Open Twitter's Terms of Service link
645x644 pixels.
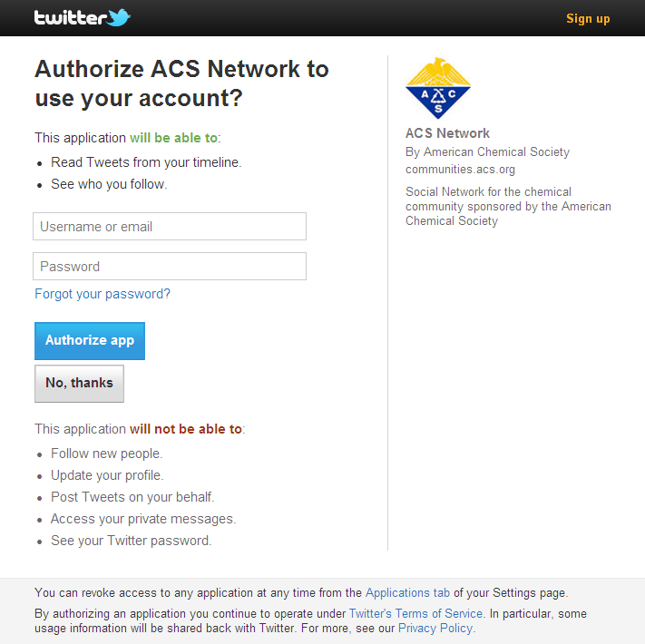pyautogui.click(x=415, y=613)
